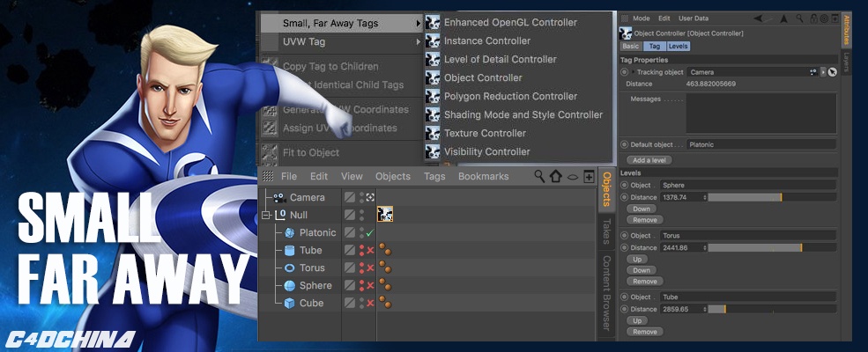Toggle the Camera layer square
The image size is (868, 352).
point(349,197)
